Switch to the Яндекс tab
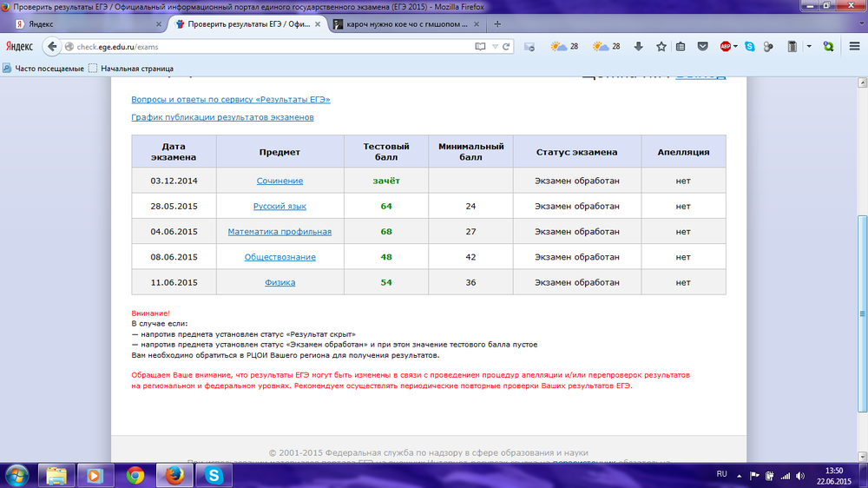Viewport: 868px width, 488px height. click(x=78, y=24)
